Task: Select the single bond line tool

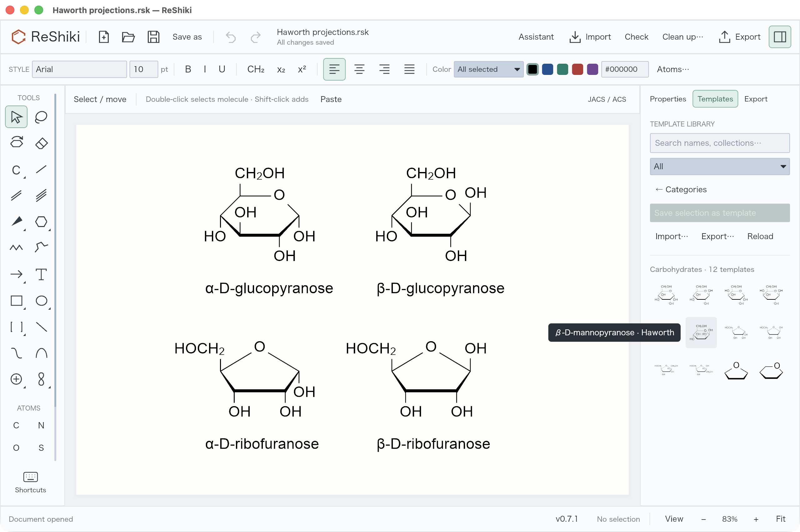Action: [41, 169]
